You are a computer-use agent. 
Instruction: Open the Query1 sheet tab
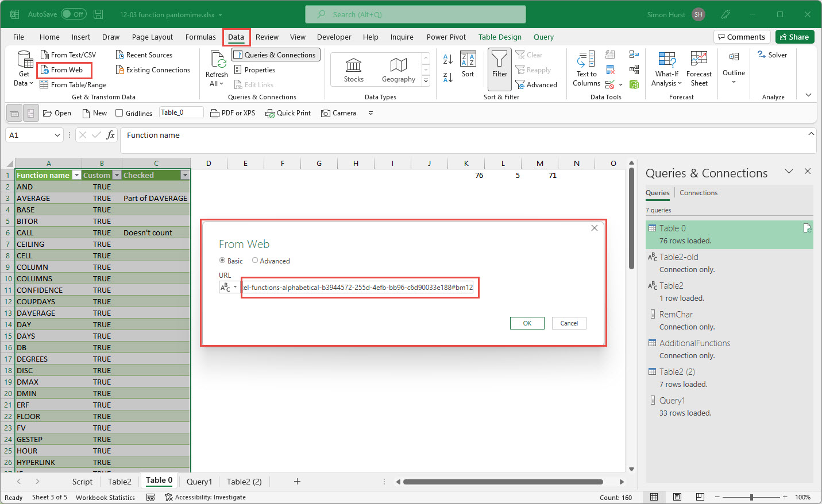[199, 482]
